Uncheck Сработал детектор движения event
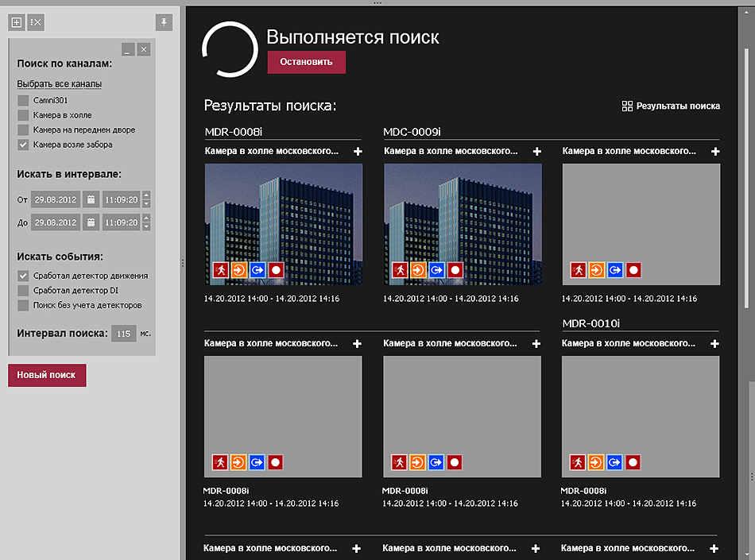This screenshot has height=560, width=755. click(23, 276)
